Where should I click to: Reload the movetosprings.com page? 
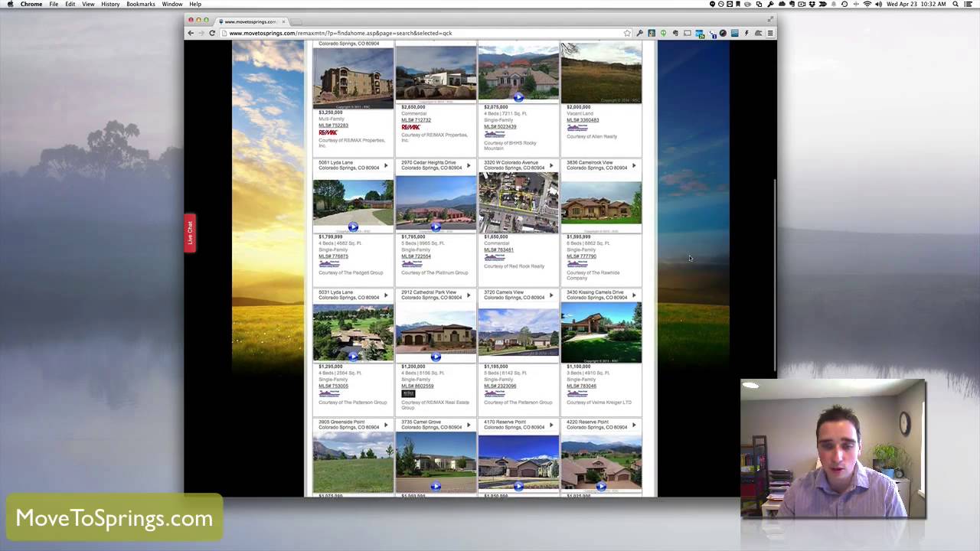212,33
